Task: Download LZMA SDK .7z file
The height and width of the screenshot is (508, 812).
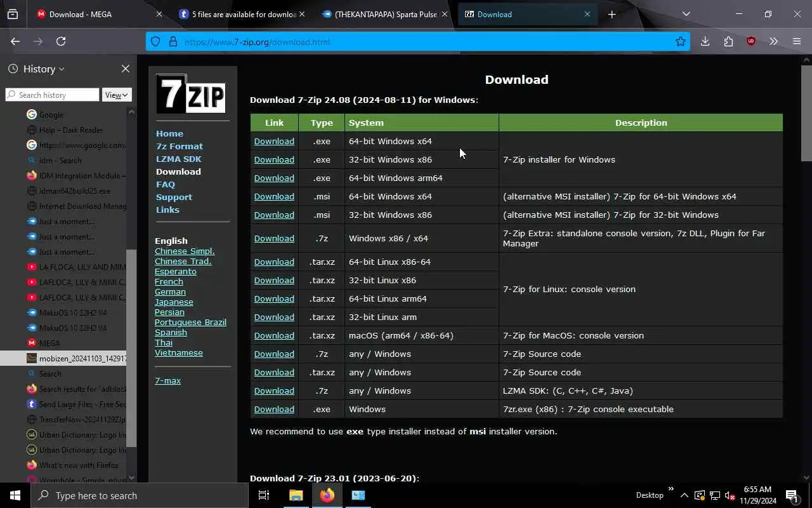Action: 274,391
